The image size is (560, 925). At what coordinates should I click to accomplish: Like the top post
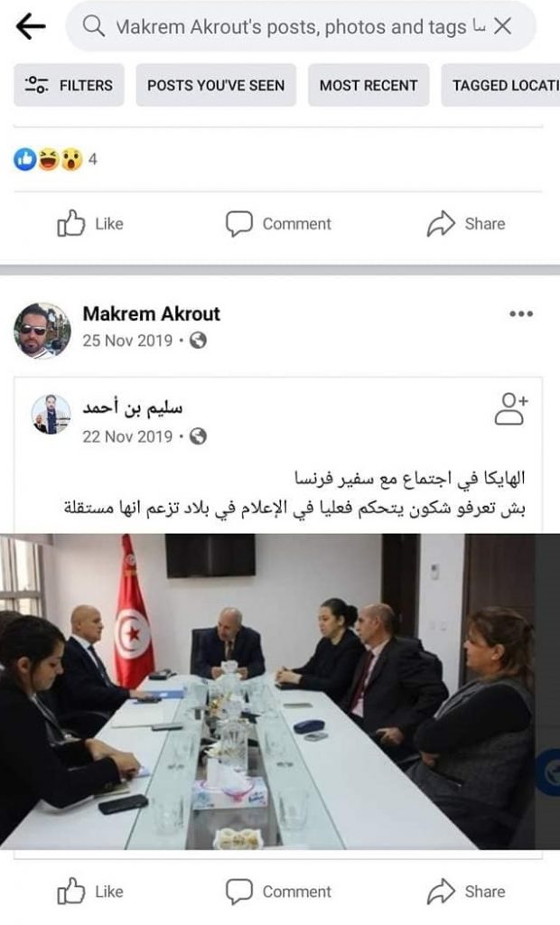[x=90, y=224]
